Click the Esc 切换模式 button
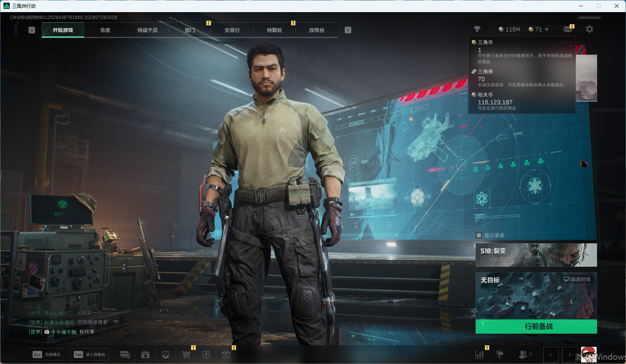This screenshot has height=364, width=626. (x=47, y=355)
